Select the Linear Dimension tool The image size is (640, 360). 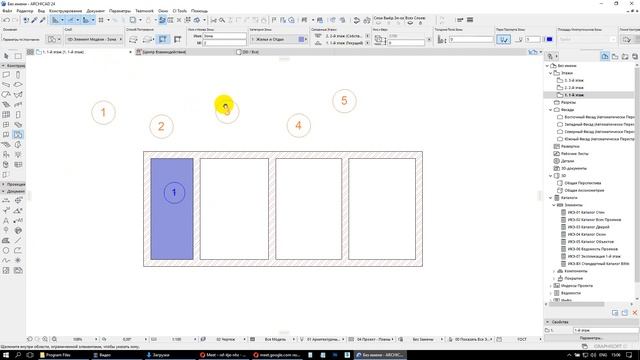pyautogui.click(x=6, y=200)
